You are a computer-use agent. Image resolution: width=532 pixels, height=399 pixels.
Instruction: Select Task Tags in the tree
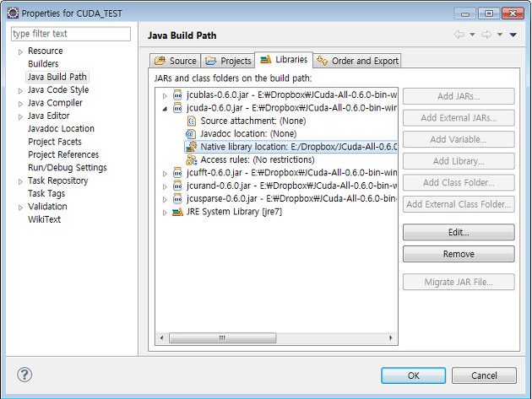[46, 193]
